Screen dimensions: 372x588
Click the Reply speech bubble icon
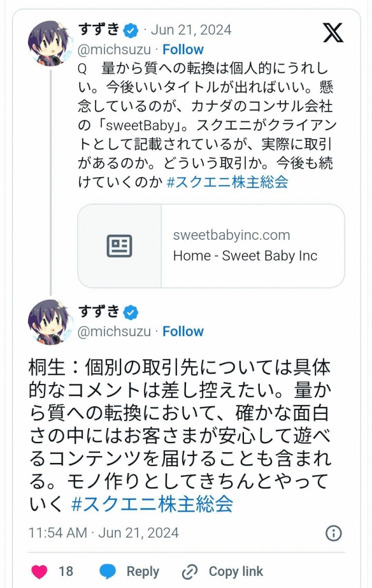(x=107, y=571)
